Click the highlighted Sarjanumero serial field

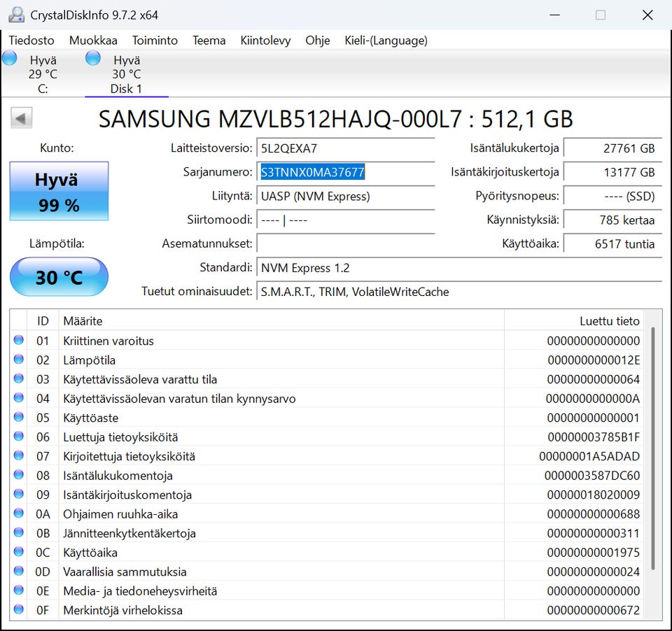(312, 172)
